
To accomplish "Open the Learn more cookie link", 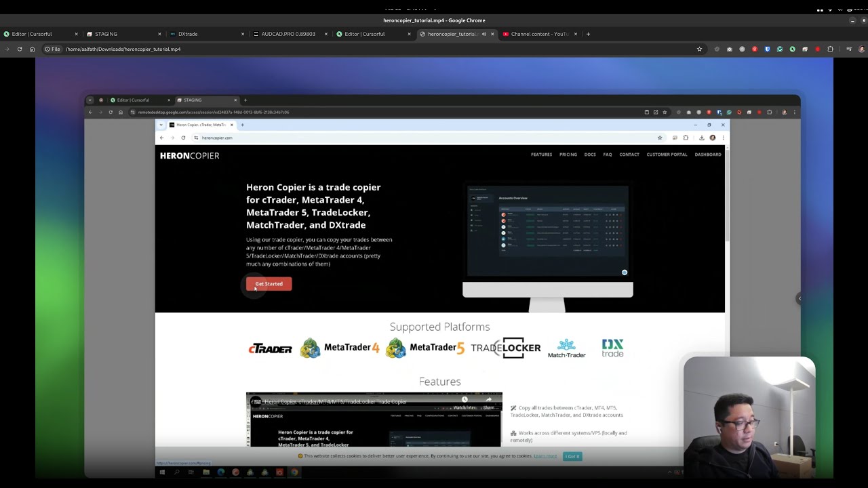I will (x=545, y=456).
